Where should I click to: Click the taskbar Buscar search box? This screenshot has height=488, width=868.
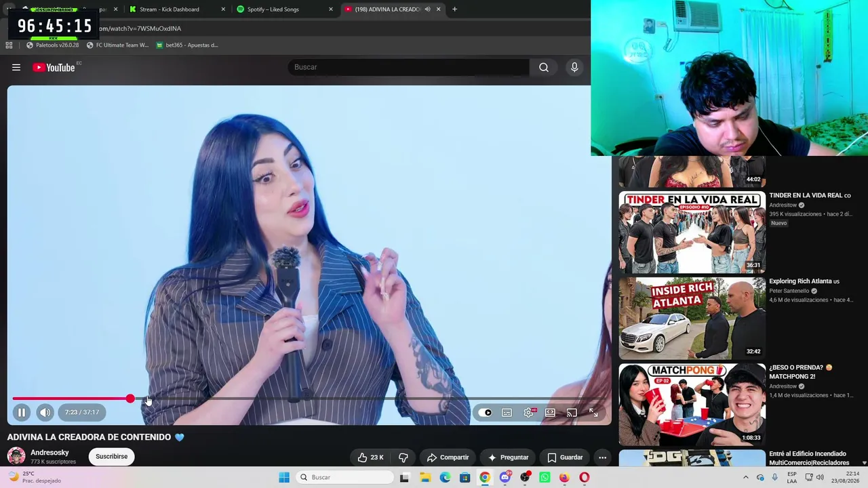(x=344, y=477)
